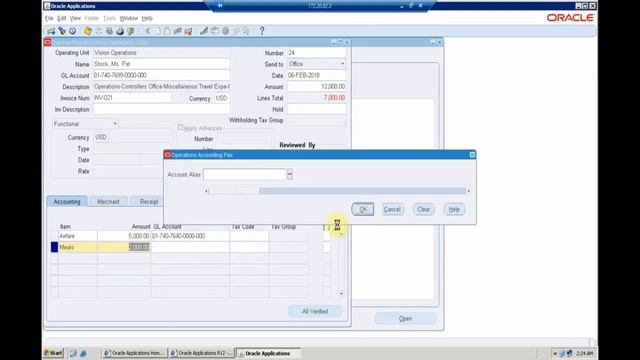Click the Folder Tools toolbar icon
The height and width of the screenshot is (360, 640).
(247, 31)
